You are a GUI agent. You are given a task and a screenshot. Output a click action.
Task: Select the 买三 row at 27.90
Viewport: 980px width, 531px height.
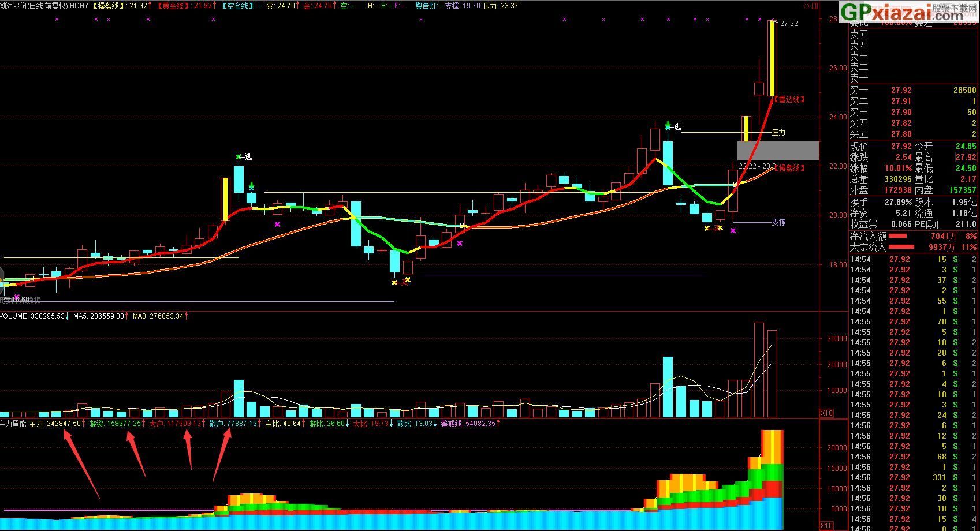click(x=914, y=112)
